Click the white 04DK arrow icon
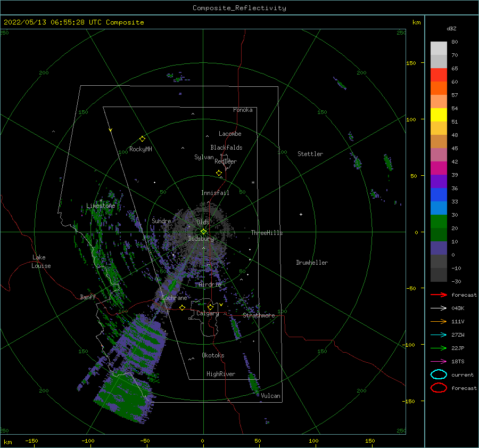The width and height of the screenshot is (479, 448). 439,308
